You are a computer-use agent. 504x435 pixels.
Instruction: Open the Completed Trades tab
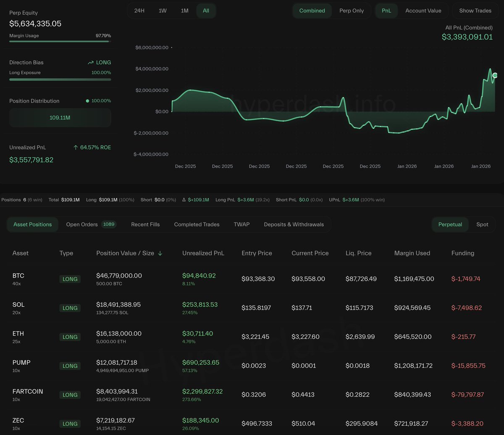pos(197,224)
